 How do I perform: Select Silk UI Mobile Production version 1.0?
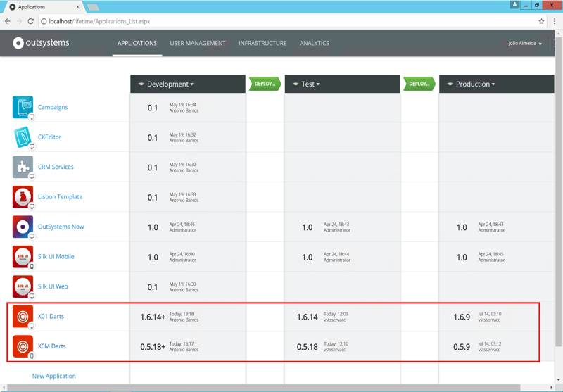tap(462, 257)
